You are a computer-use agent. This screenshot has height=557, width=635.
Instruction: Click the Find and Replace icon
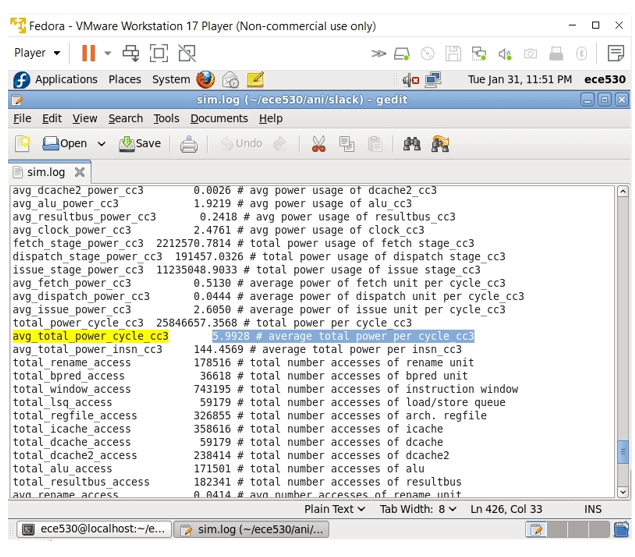click(440, 144)
